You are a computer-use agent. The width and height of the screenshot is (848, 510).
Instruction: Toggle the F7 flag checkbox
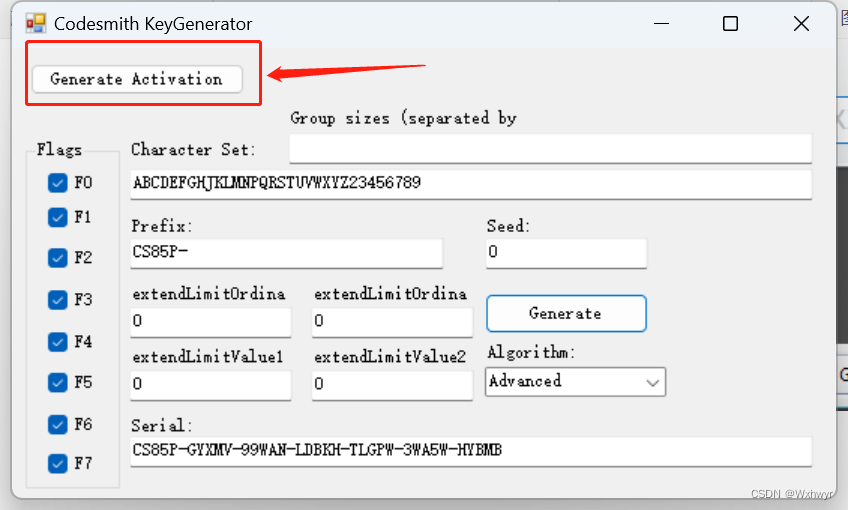pos(57,463)
